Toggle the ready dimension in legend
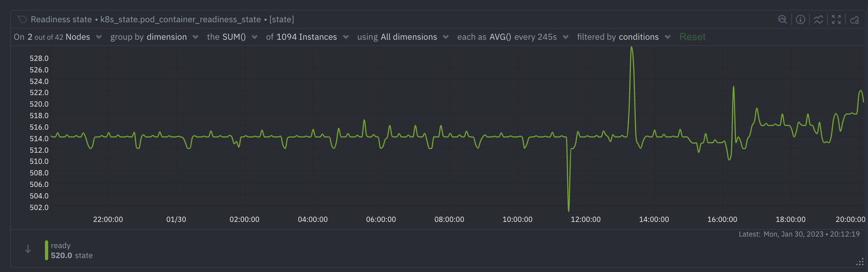The image size is (868, 272). tap(61, 246)
